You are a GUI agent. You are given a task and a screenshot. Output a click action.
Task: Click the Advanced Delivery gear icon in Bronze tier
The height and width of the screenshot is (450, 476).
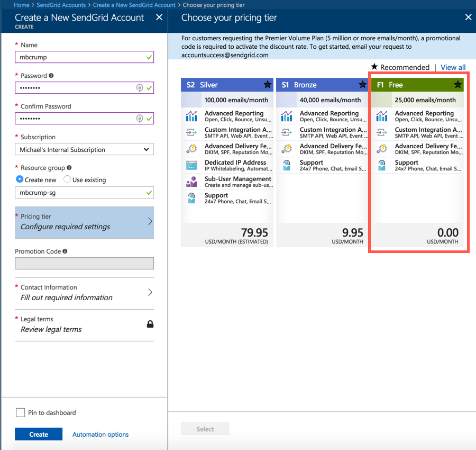[287, 149]
